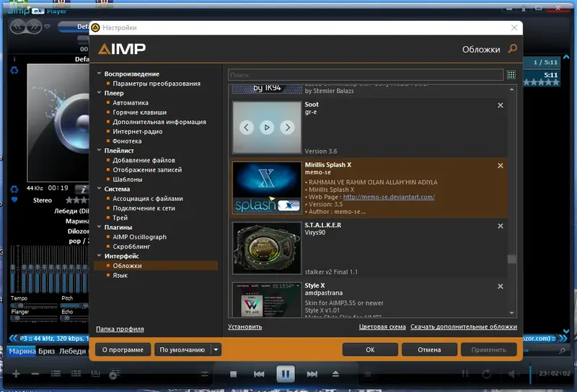Click the plus add-files icon in player
This screenshot has height=392, width=577.
coord(16,374)
